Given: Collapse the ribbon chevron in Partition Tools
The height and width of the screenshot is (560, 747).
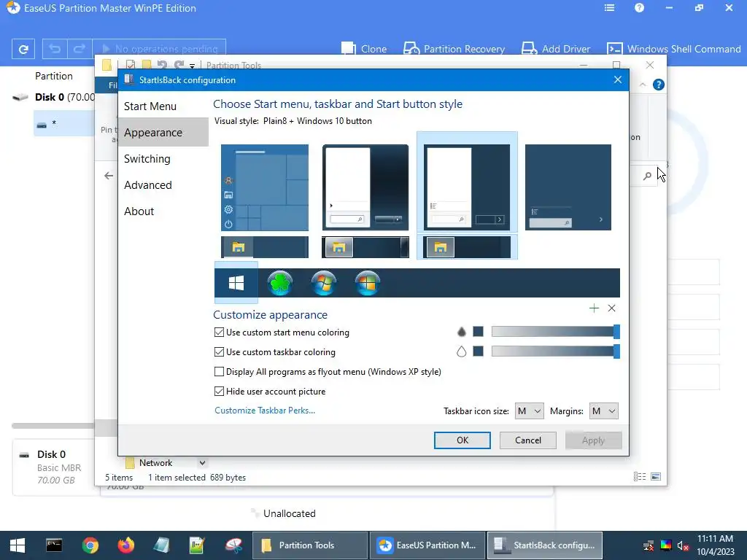Looking at the screenshot, I should (643, 85).
